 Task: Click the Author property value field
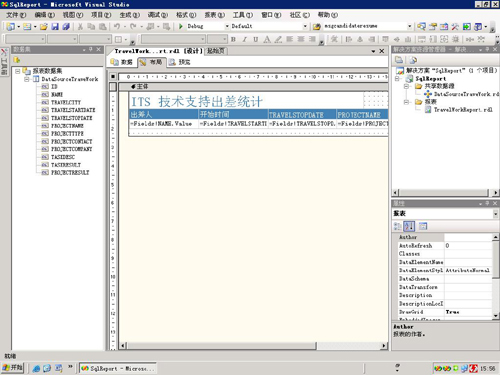tap(468, 237)
